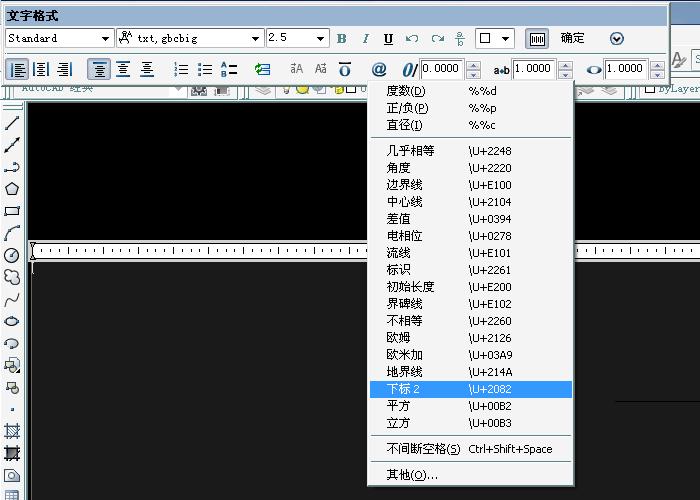Click the stack fraction a/b icon
The height and width of the screenshot is (500, 700).
[x=460, y=39]
